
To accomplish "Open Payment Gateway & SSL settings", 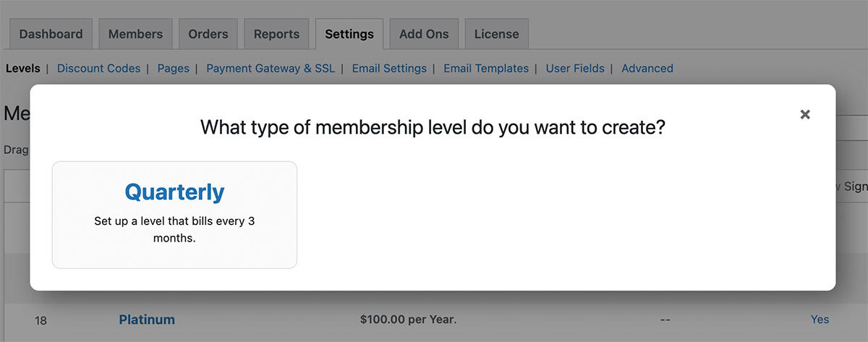I will (x=271, y=69).
